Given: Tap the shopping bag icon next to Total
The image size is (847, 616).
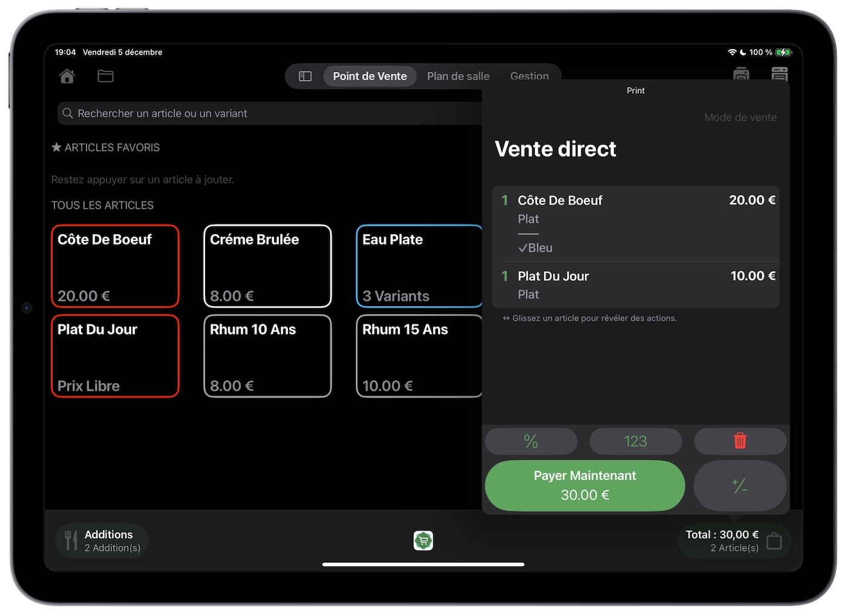Looking at the screenshot, I should click(774, 540).
